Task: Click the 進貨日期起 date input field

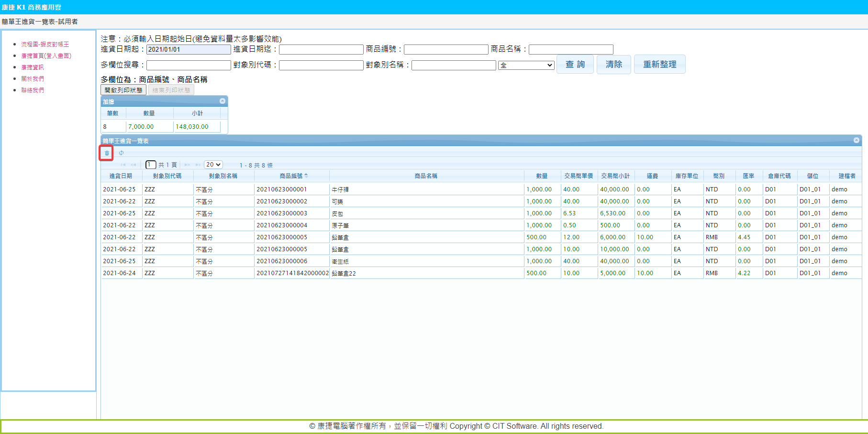Action: 189,49
